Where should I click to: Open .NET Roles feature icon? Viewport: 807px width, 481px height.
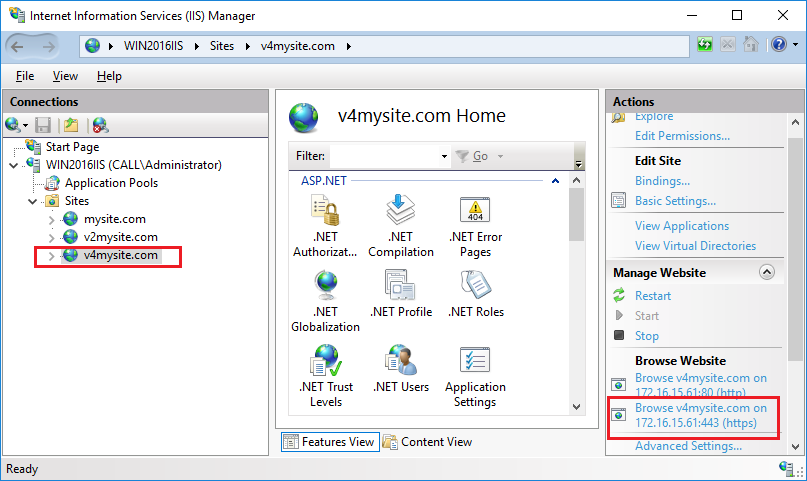point(476,284)
